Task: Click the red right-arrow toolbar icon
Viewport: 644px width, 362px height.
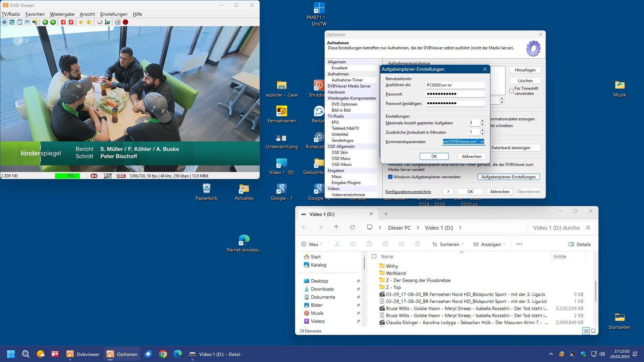Action: 71,22
